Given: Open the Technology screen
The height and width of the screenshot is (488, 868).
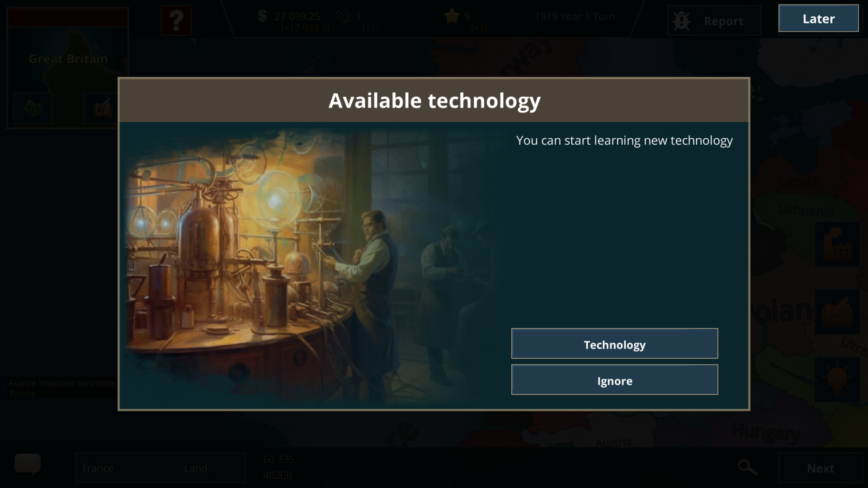Looking at the screenshot, I should pos(614,343).
